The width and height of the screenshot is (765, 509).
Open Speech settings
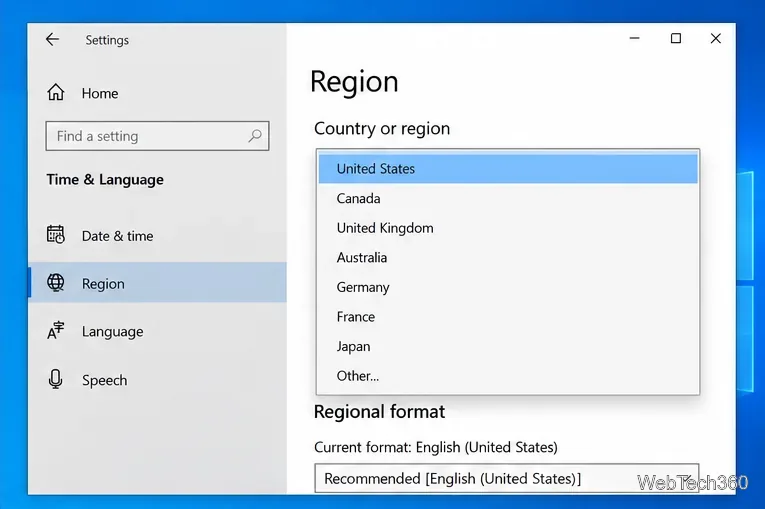[157, 380]
